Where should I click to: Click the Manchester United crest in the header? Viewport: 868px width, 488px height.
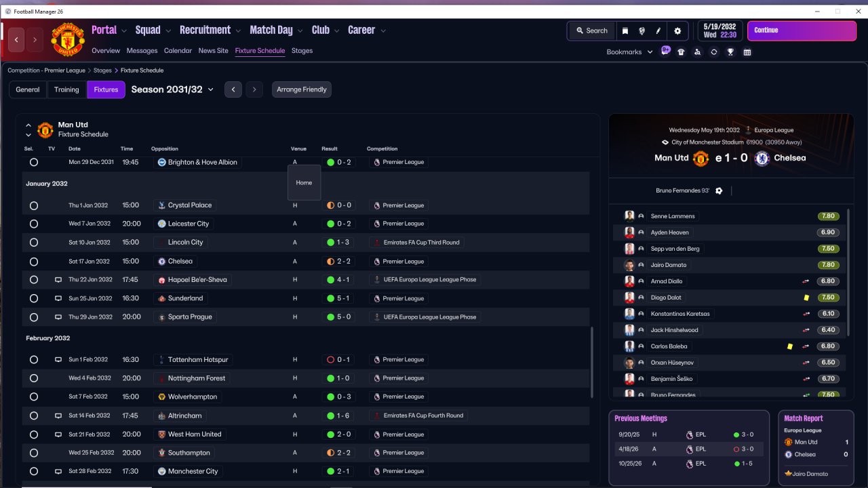pos(68,40)
